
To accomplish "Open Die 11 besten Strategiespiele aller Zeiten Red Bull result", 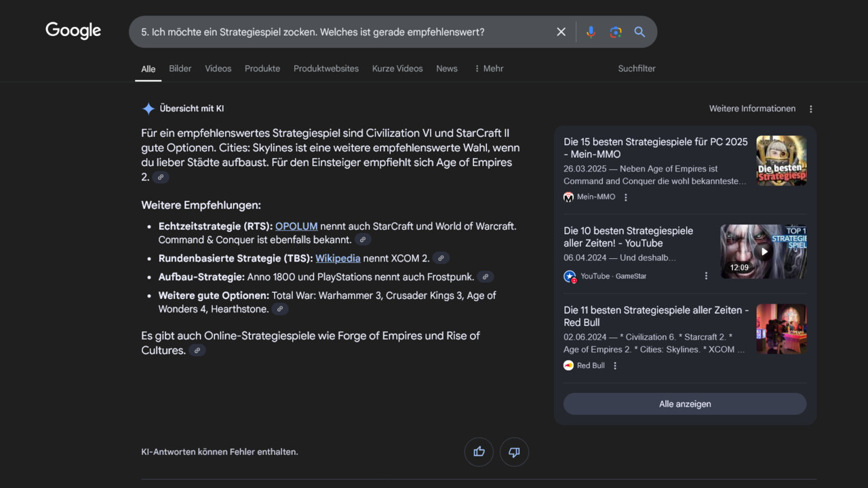I will (656, 316).
